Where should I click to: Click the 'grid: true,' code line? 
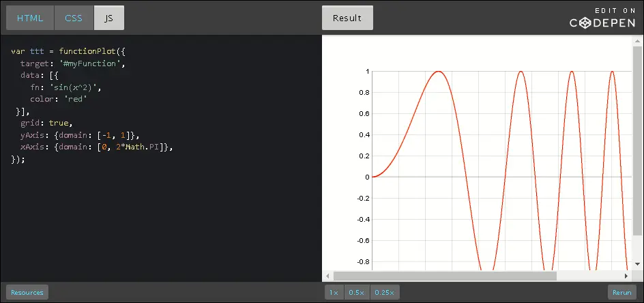click(x=46, y=123)
